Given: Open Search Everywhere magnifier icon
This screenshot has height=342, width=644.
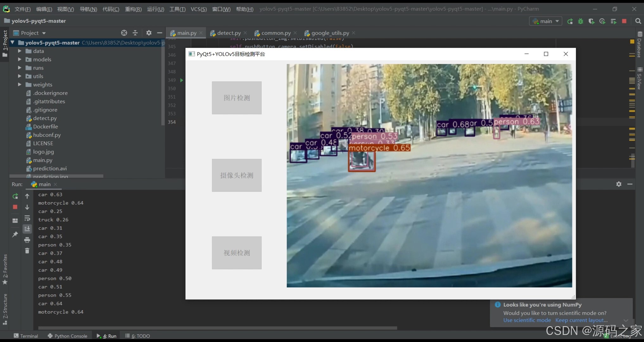Looking at the screenshot, I should 638,21.
